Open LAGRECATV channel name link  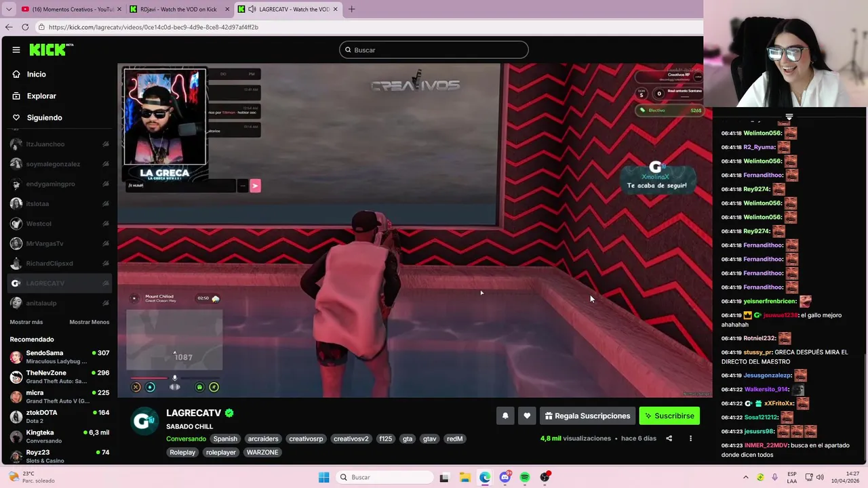(x=194, y=413)
